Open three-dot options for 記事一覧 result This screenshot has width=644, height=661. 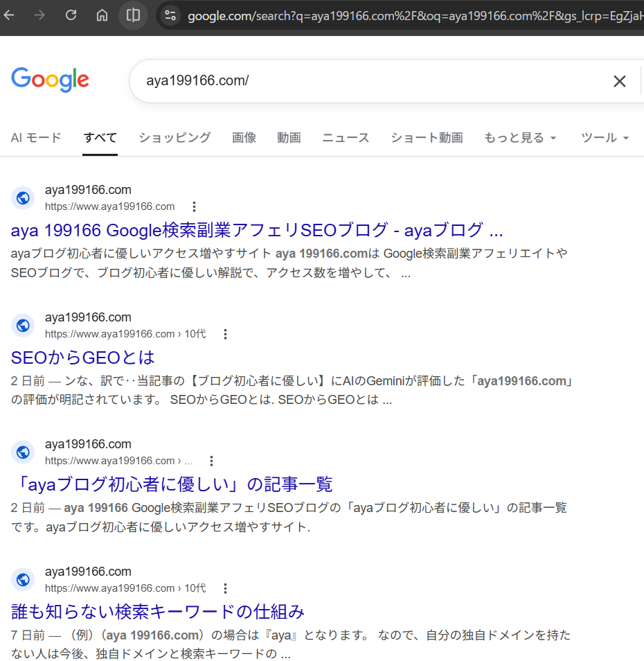coord(211,460)
